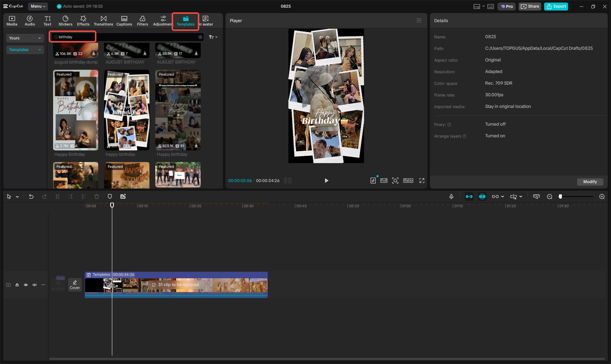The image size is (611, 364).
Task: Open the Effects panel
Action: (83, 20)
